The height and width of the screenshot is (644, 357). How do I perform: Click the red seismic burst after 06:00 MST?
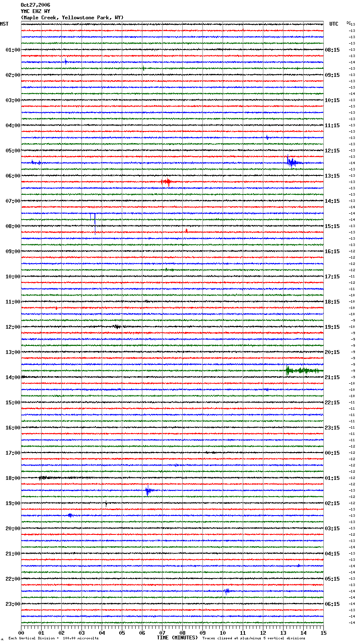click(x=166, y=182)
